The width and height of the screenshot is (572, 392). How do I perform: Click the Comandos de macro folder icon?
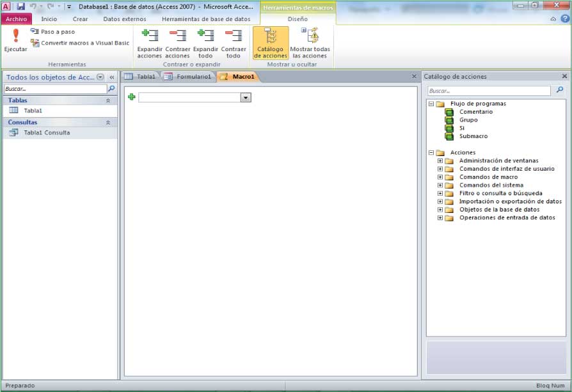449,177
